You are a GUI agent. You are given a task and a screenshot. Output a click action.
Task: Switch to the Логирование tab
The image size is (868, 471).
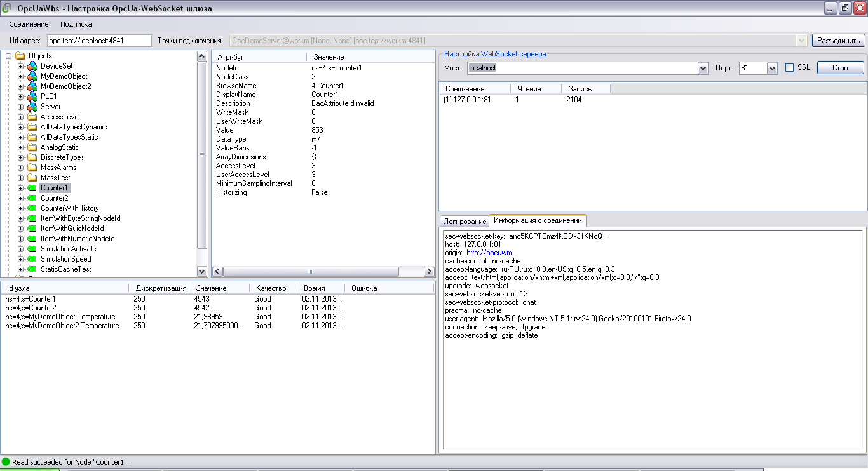coord(465,222)
